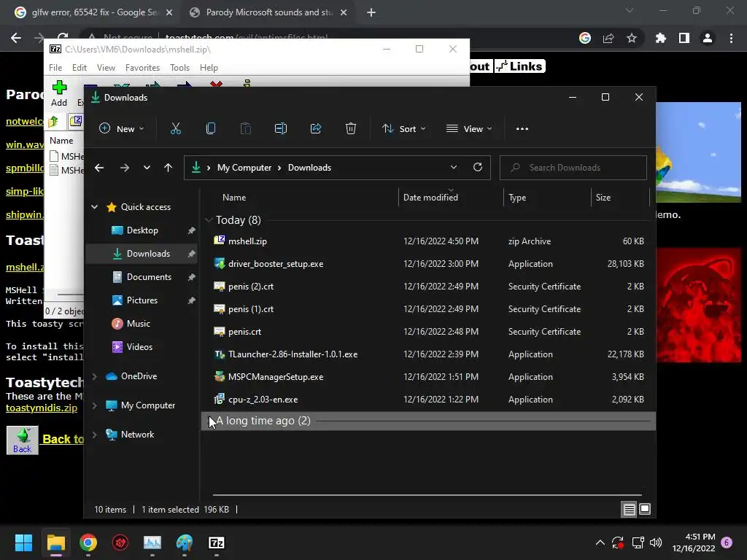
Task: Click the Share icon in Explorer toolbar
Action: (316, 128)
